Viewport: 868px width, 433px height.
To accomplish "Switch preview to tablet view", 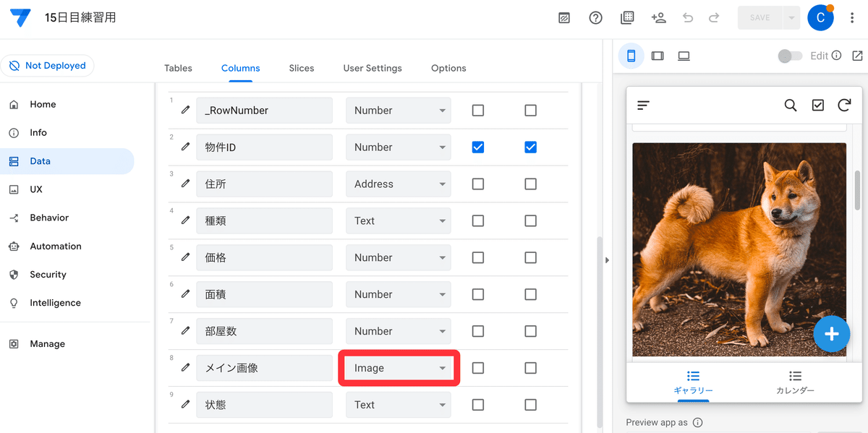I will pos(657,56).
